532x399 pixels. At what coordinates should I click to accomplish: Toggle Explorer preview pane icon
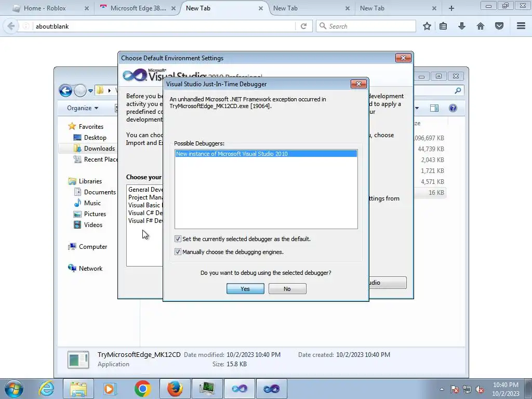tap(434, 108)
